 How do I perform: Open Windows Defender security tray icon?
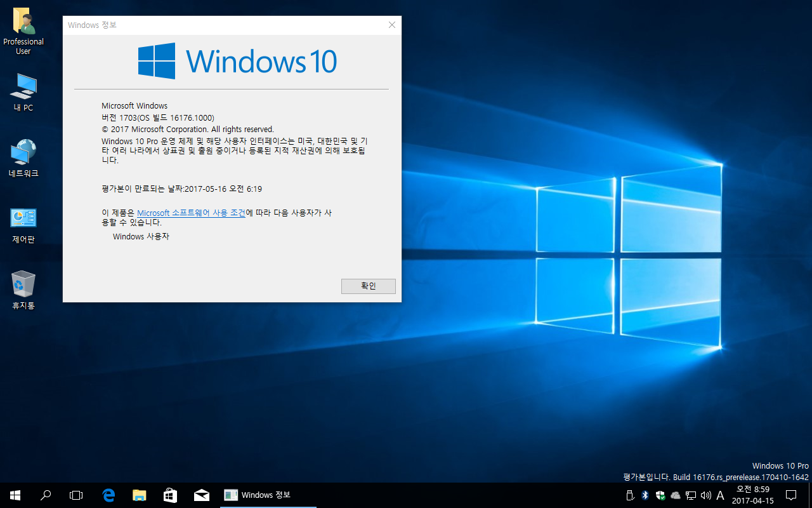click(660, 495)
